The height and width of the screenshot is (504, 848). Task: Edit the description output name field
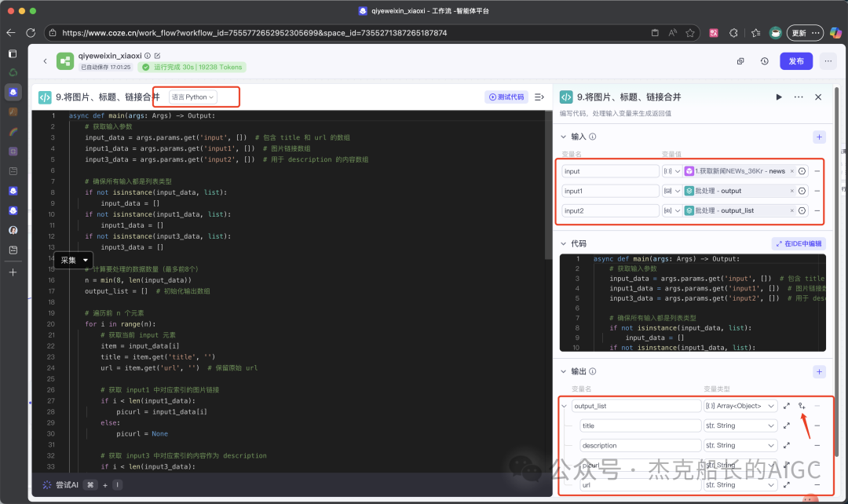(641, 446)
